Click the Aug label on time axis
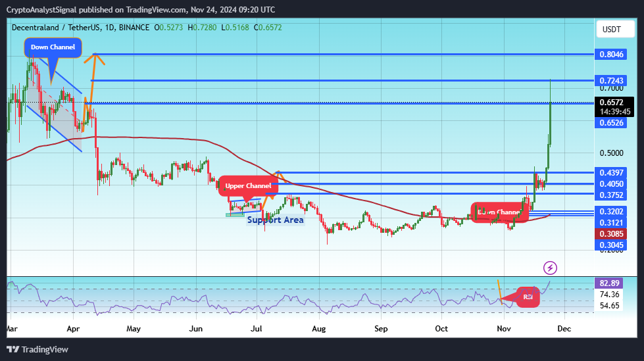The width and height of the screenshot is (644, 361). 319,329
